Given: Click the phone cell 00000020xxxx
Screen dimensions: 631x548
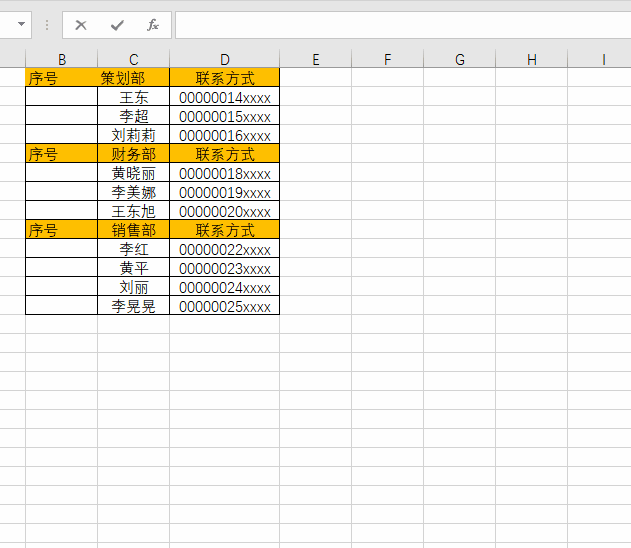Looking at the screenshot, I should click(225, 210).
